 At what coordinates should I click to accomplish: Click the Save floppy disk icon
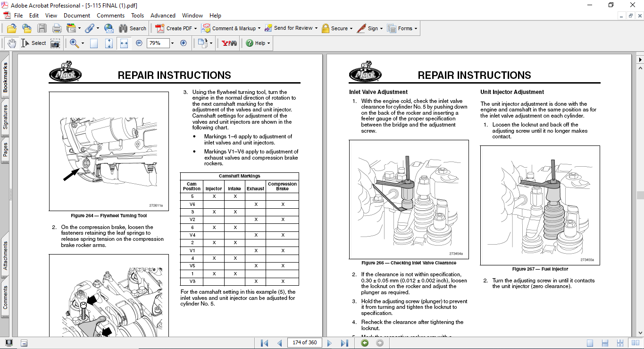[42, 28]
